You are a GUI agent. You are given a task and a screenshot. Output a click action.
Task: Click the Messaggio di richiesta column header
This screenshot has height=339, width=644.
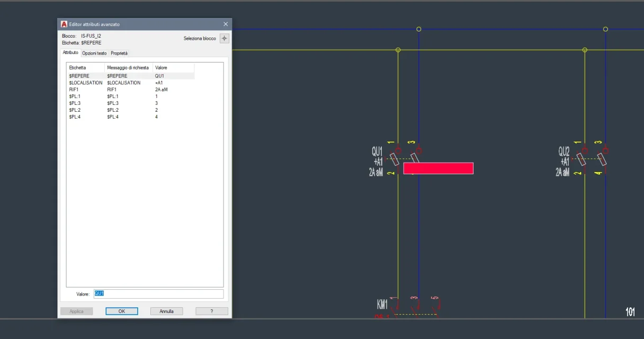[129, 68]
